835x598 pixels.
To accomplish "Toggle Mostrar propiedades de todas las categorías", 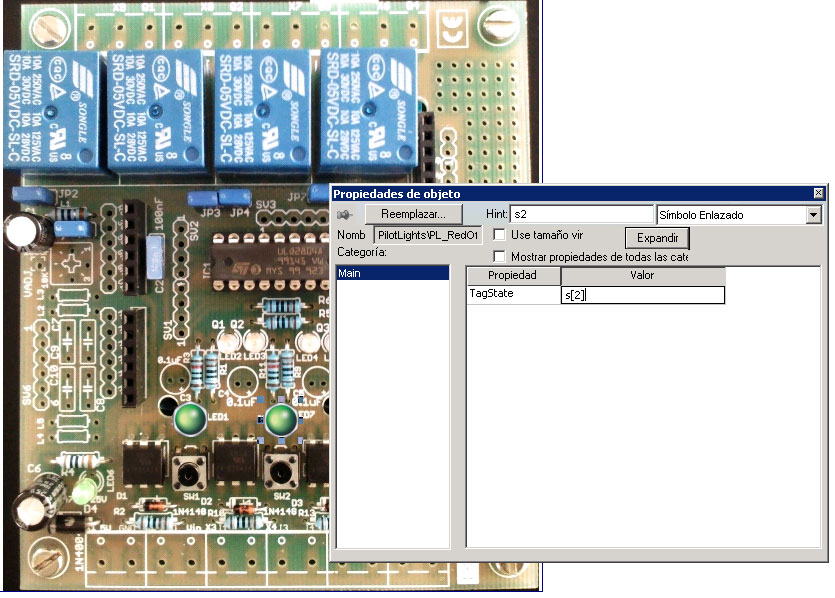I will pos(500,257).
